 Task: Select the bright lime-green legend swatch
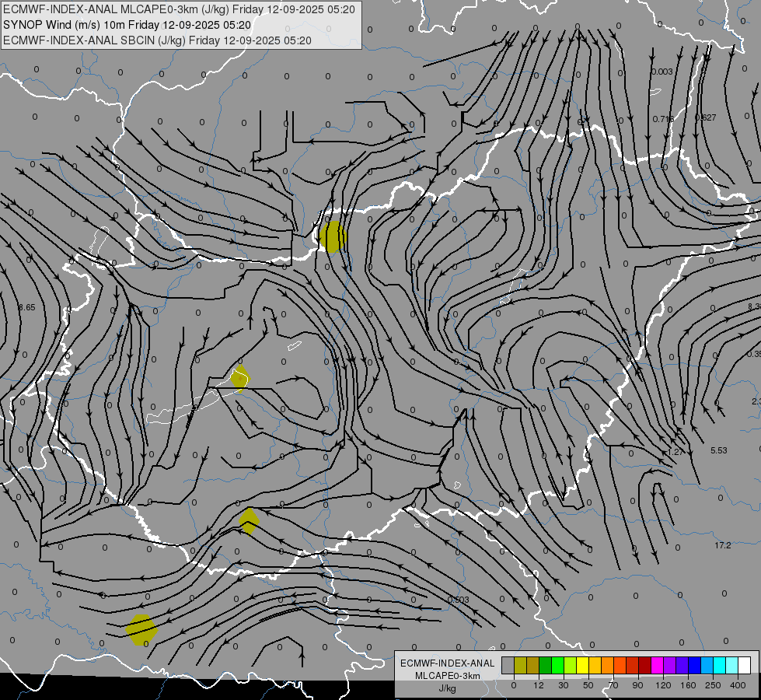tap(558, 665)
